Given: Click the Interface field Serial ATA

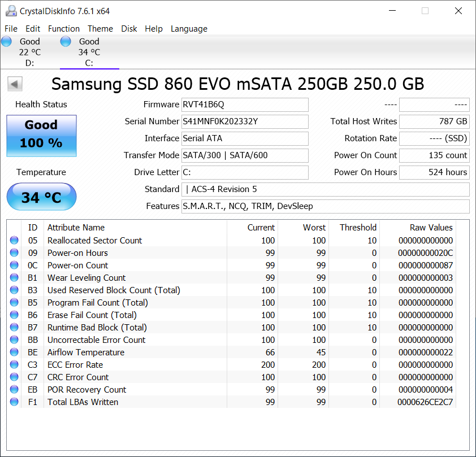Looking at the screenshot, I should click(x=245, y=138).
